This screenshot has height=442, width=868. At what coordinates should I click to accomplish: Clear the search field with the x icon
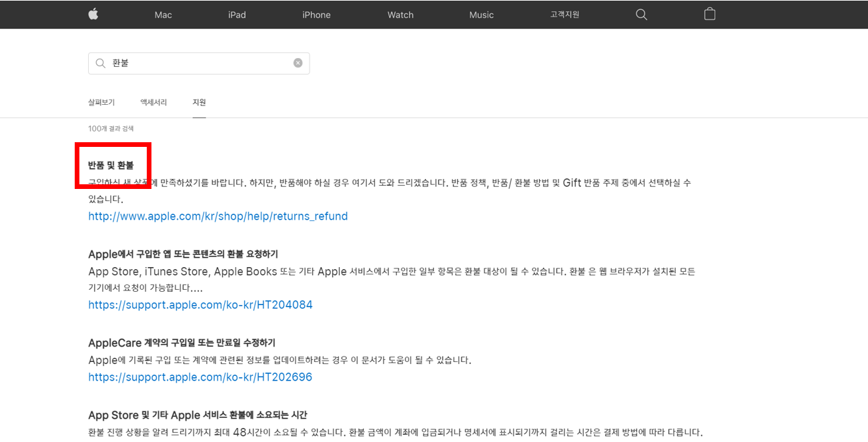(298, 63)
